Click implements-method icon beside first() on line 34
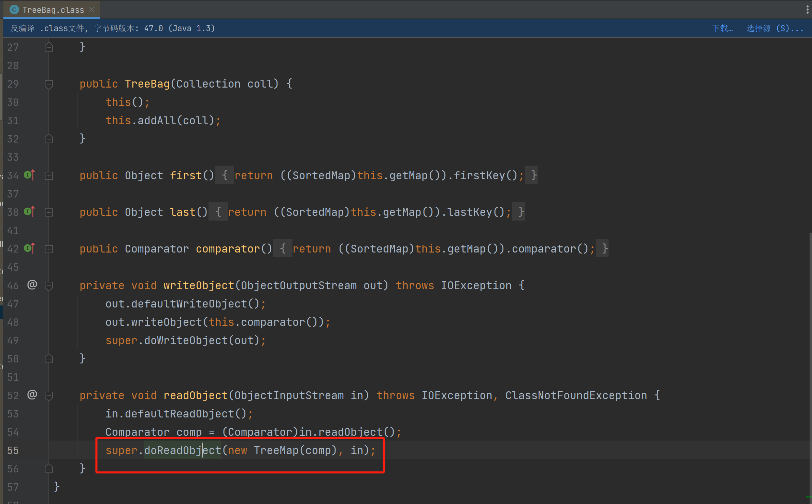Viewport: 812px width, 504px height. (x=30, y=175)
